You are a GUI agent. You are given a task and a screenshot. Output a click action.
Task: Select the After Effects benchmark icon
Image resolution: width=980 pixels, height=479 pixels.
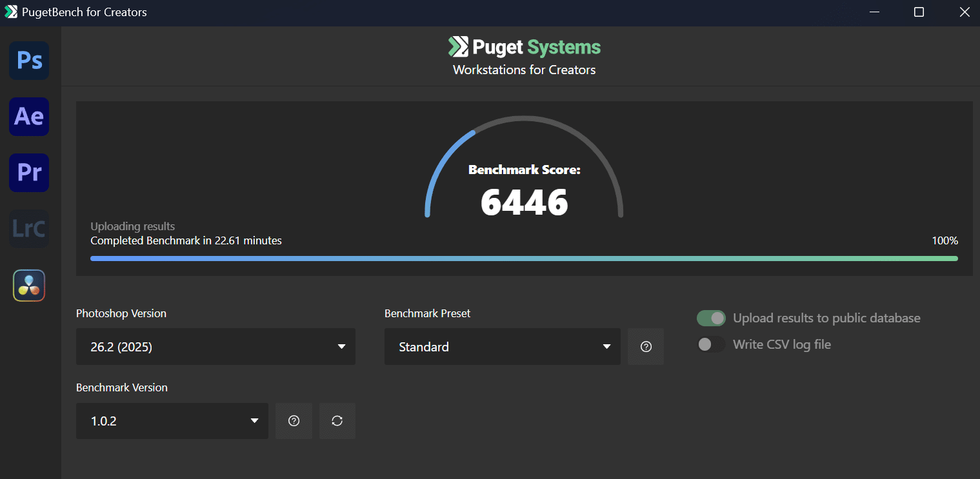click(29, 117)
